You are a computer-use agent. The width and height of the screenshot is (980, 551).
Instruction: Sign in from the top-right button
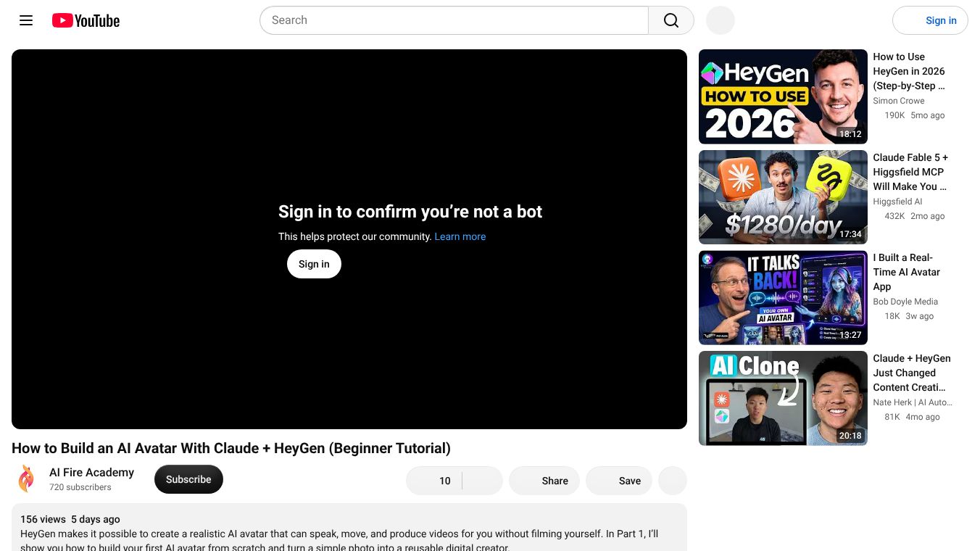(930, 20)
